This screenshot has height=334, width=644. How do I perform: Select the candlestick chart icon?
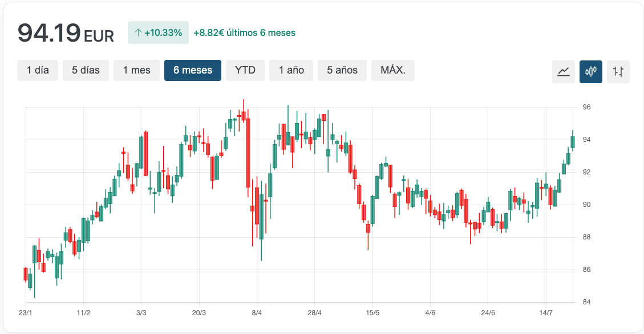[591, 72]
